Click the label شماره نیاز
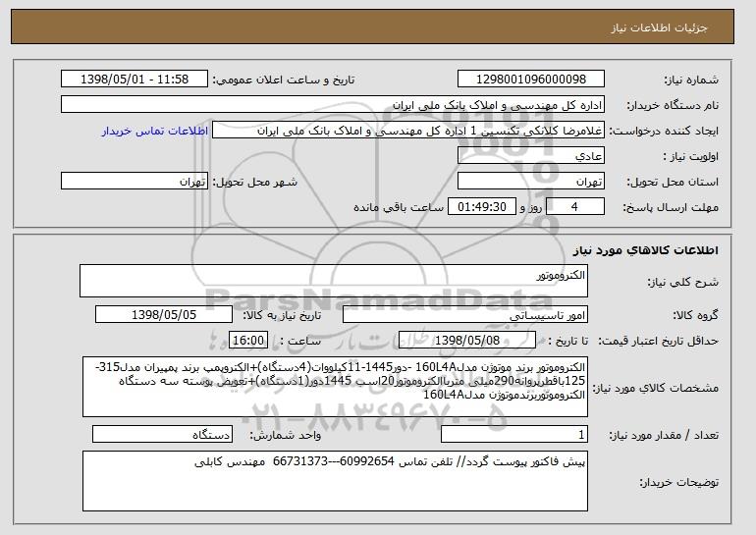 click(691, 80)
